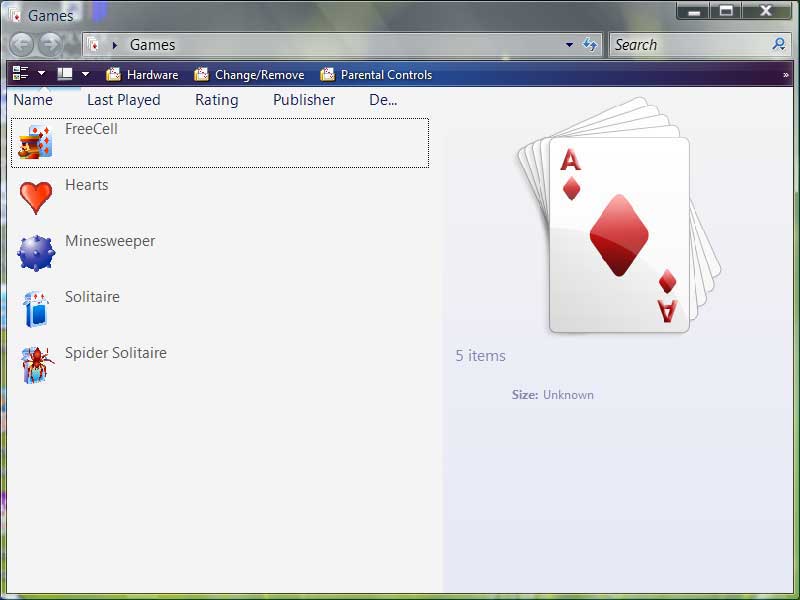Screen dimensions: 800x600
Task: Open Parental Controls button
Action: 376,74
